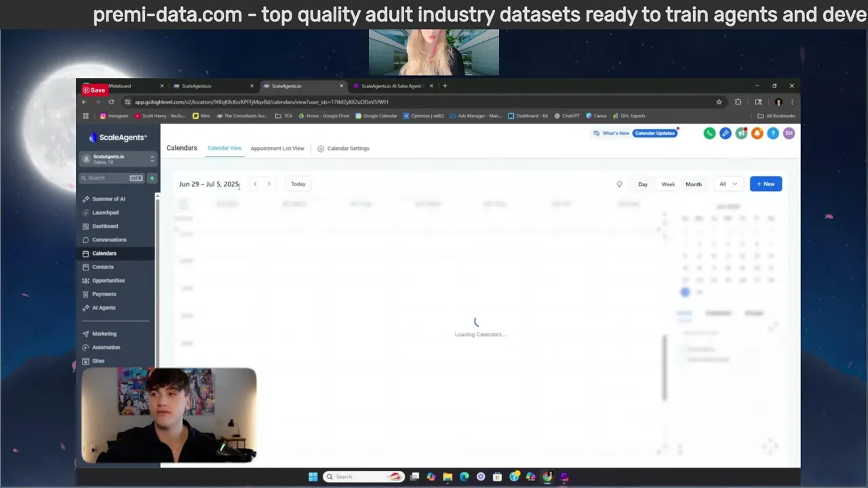Go to the next week with right arrow
The height and width of the screenshot is (488, 868).
click(269, 184)
